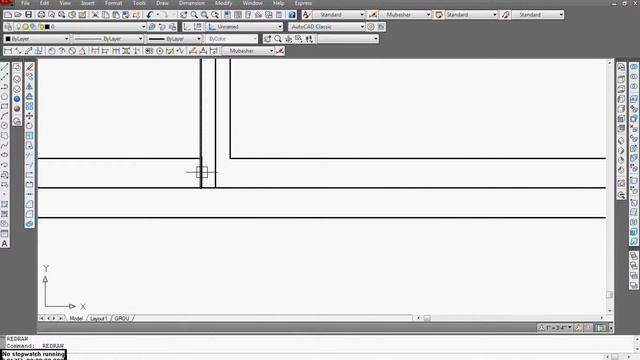Viewport: 640px width, 360px height.
Task: Toggle the layer on/off lightbulb icon
Action: (18, 27)
